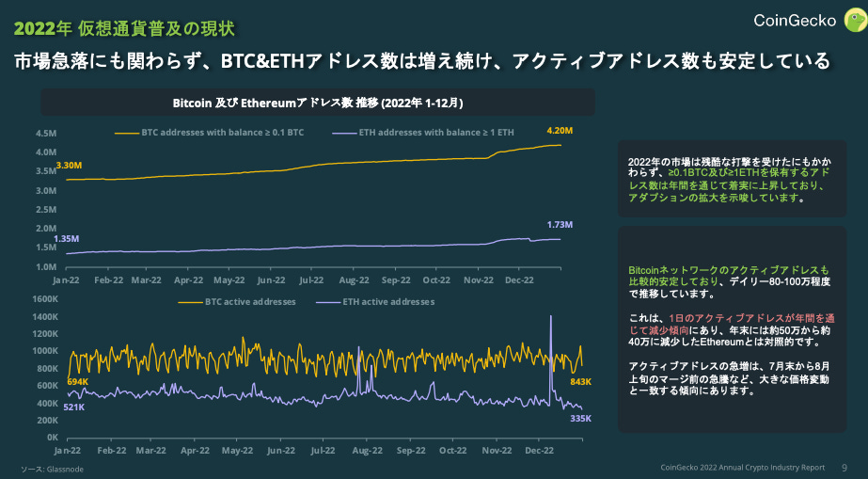Click the '335K' data label
The height and width of the screenshot is (479, 868).
point(580,419)
